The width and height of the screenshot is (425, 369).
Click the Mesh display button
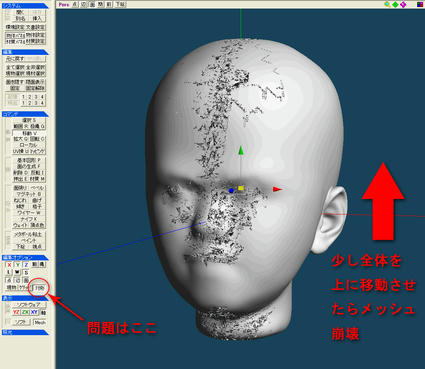coord(40,322)
